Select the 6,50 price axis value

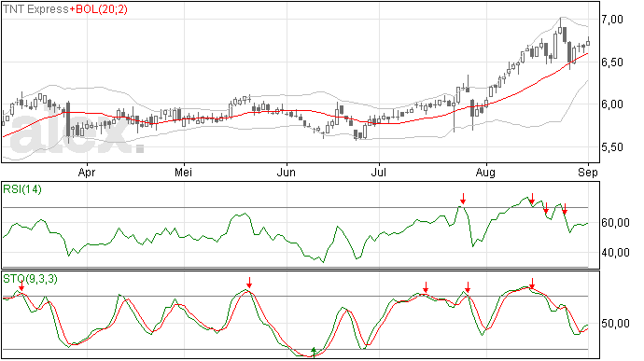pyautogui.click(x=612, y=62)
